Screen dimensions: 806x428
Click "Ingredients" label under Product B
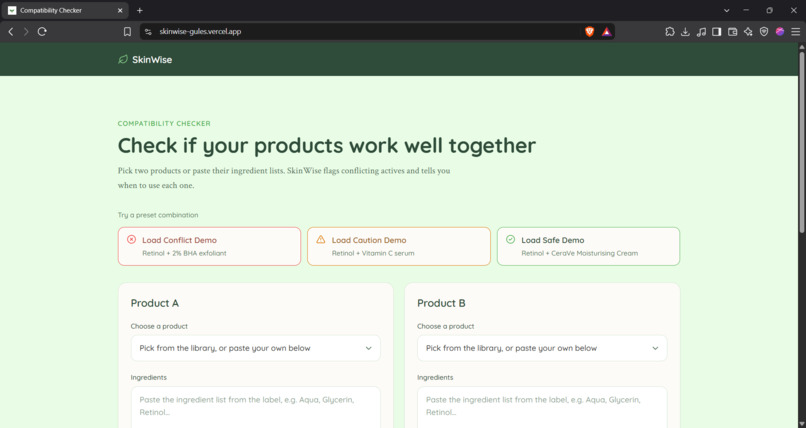[435, 377]
